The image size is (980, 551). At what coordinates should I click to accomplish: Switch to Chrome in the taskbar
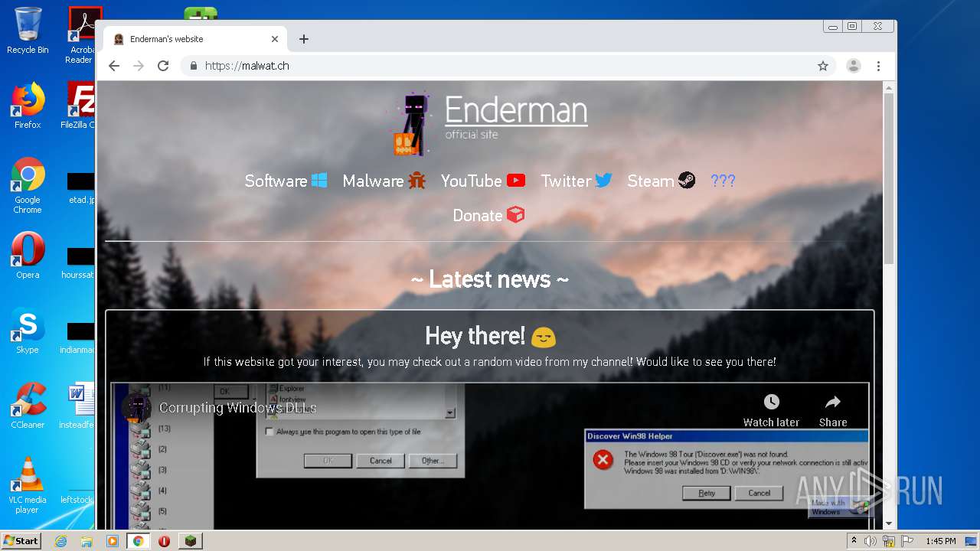(139, 541)
